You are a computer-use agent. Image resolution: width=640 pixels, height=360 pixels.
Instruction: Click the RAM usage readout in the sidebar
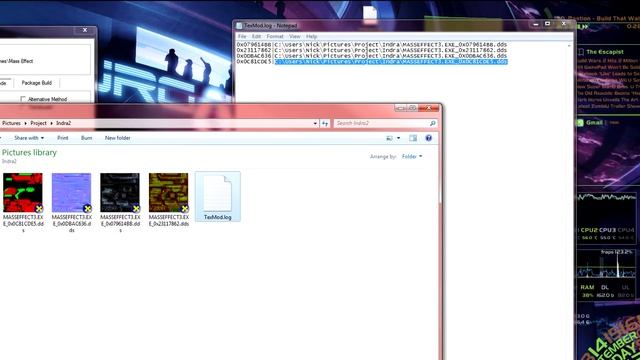pos(587,291)
